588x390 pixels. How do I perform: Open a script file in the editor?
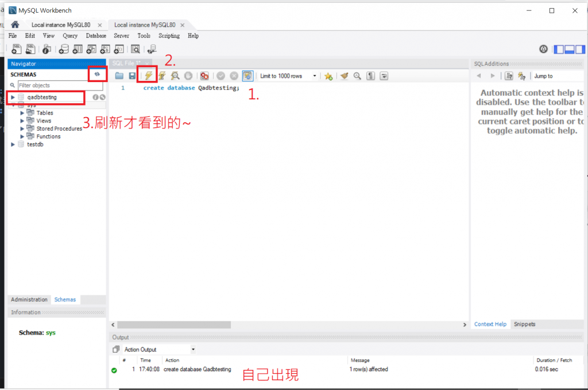[x=119, y=76]
